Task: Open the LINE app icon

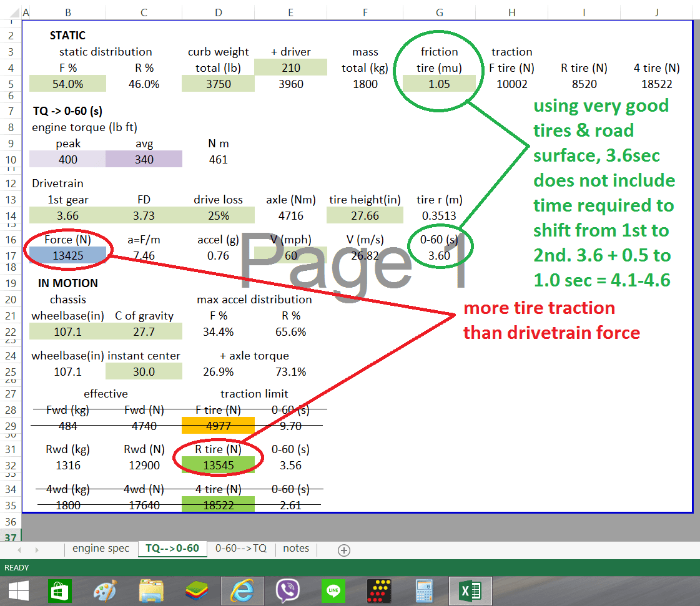Action: click(x=333, y=591)
